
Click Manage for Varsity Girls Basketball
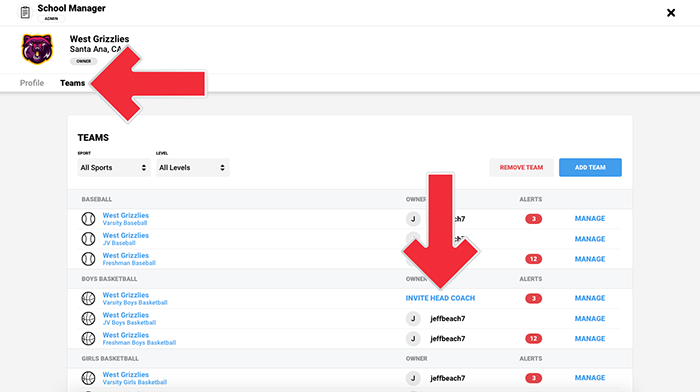[590, 378]
